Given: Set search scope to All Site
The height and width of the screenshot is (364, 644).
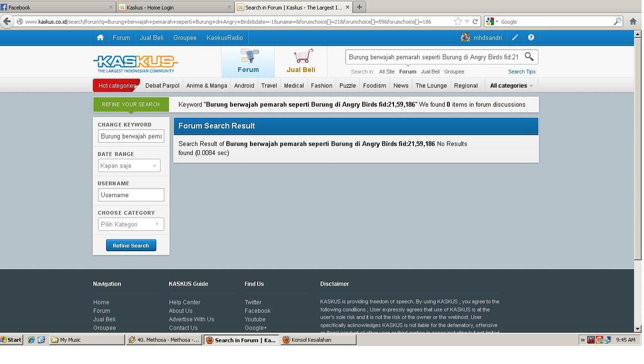Looking at the screenshot, I should [387, 71].
